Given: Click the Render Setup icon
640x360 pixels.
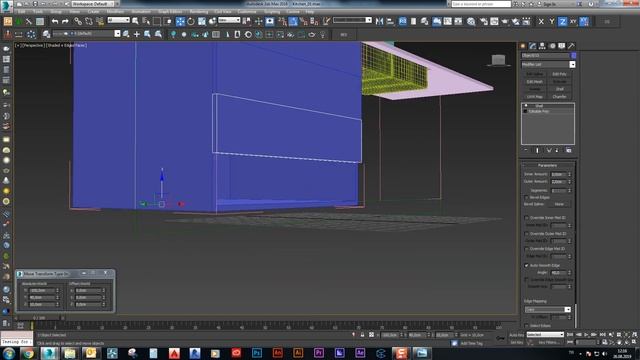Looking at the screenshot, I should coord(484,21).
